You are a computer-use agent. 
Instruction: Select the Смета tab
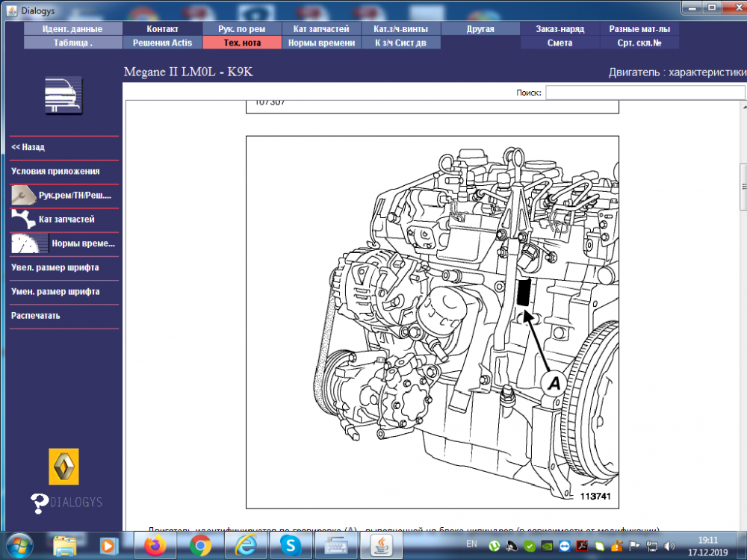point(560,43)
